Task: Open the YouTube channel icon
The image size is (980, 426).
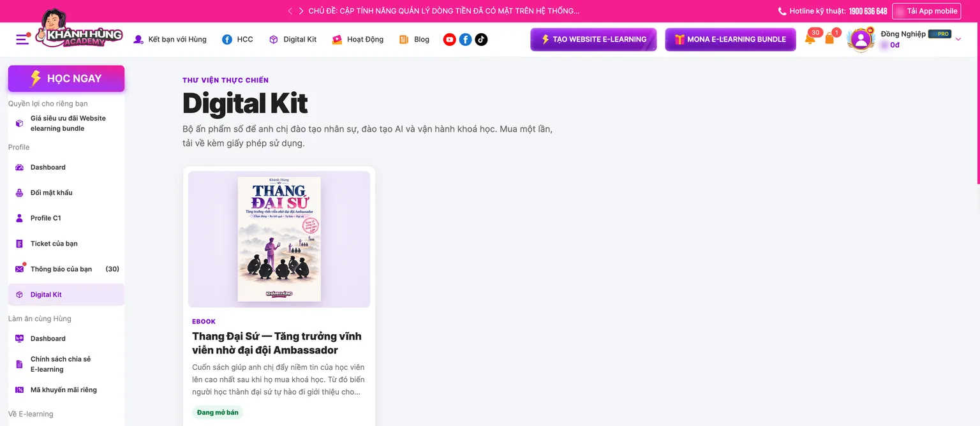Action: (450, 40)
